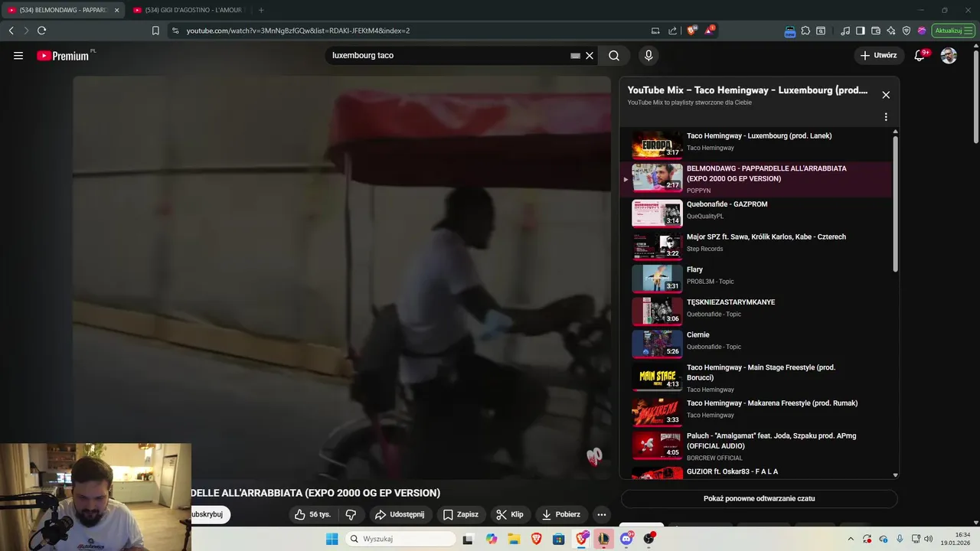Show hidden system tray icons chevron

[x=851, y=539]
